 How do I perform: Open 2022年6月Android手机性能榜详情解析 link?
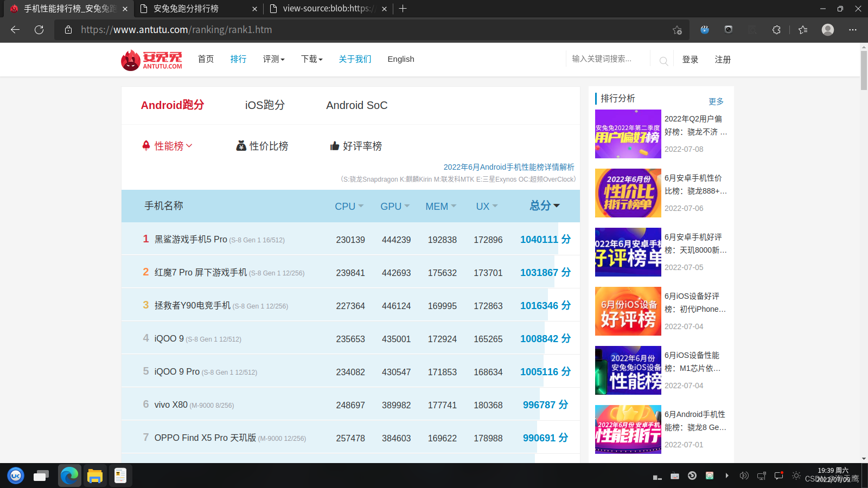pos(509,167)
